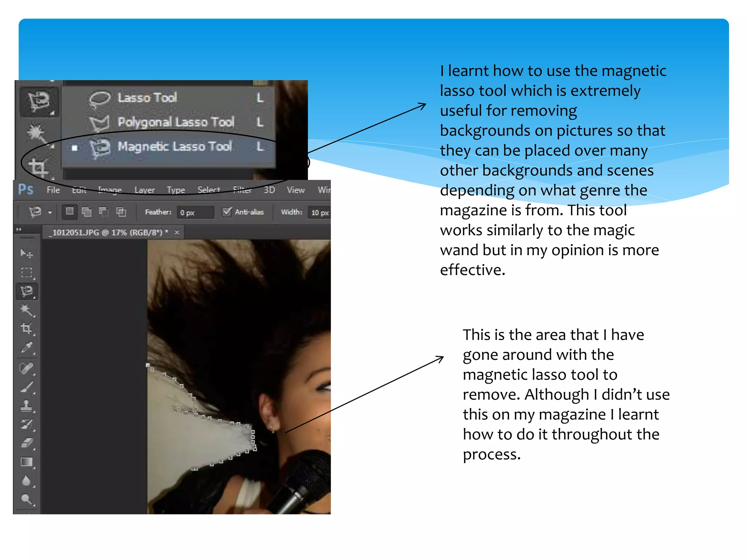Viewport: 747px width, 560px height.
Task: Select the Gradient tool
Action: [x=27, y=462]
